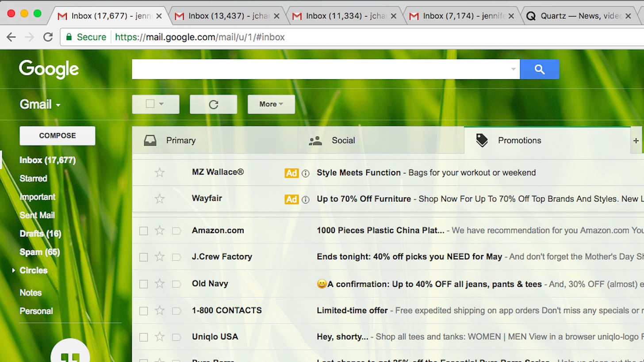
Task: Open 'Limited-time offer' email subject
Action: point(352,311)
